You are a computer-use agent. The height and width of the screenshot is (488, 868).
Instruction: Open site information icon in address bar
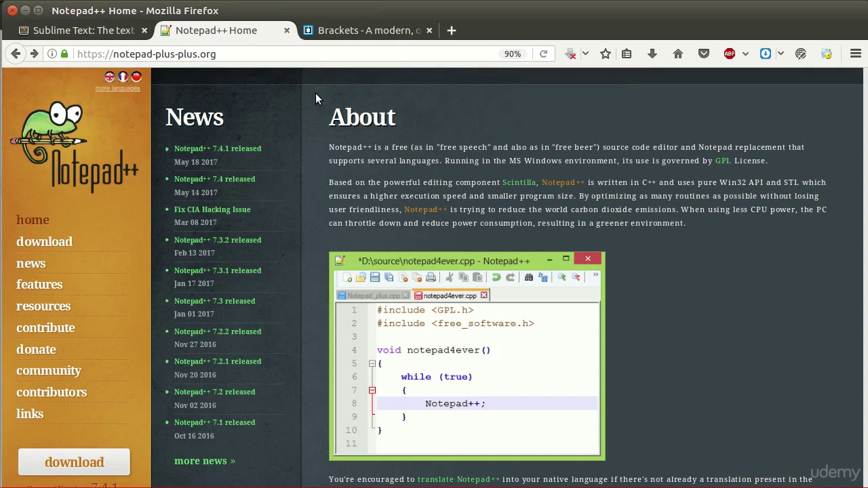tap(52, 54)
